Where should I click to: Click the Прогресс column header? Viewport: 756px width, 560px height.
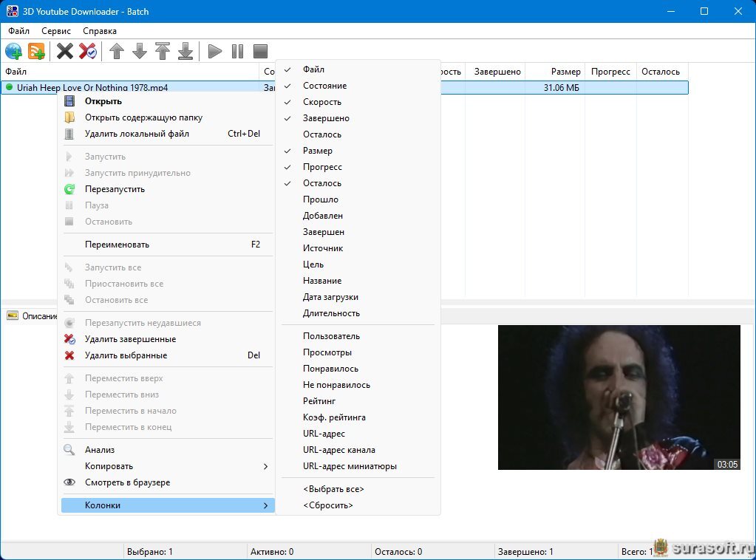pyautogui.click(x=611, y=72)
